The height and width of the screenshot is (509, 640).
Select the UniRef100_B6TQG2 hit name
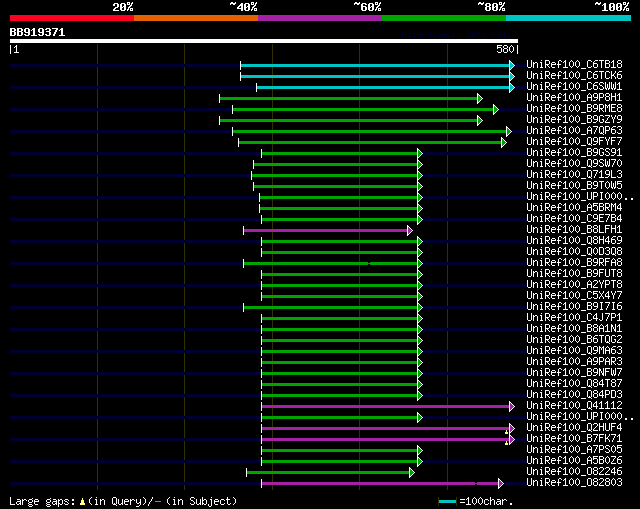[x=574, y=340]
